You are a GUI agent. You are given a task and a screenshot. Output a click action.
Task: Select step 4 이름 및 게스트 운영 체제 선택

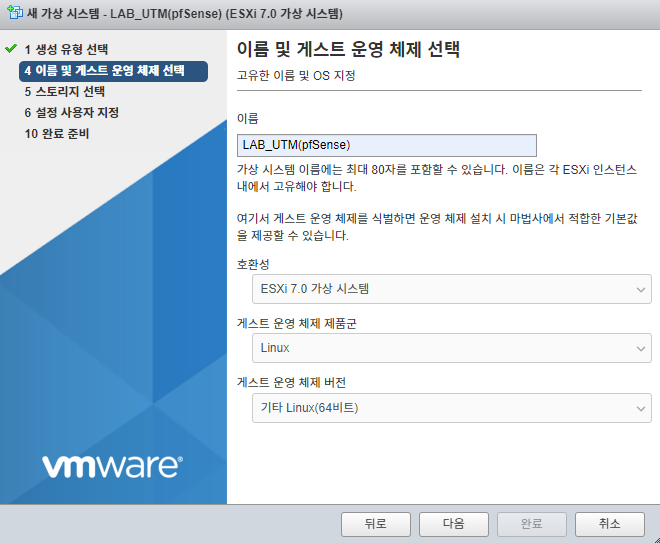click(x=113, y=71)
